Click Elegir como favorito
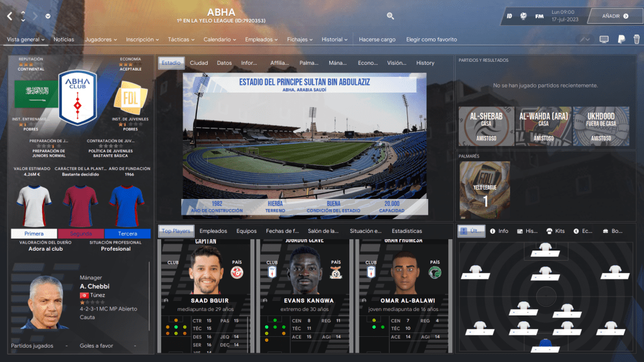This screenshot has width=644, height=362. pos(432,40)
